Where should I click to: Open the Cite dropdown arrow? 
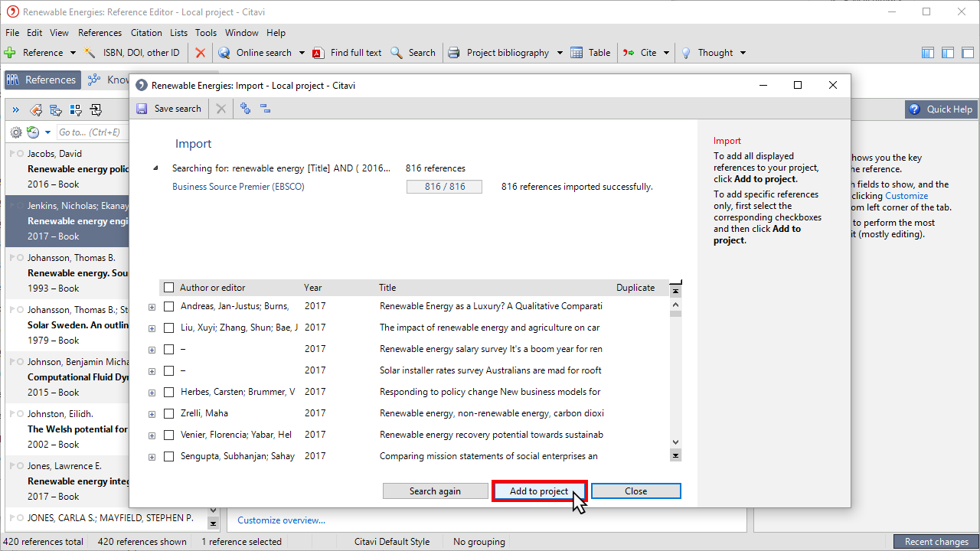click(666, 53)
